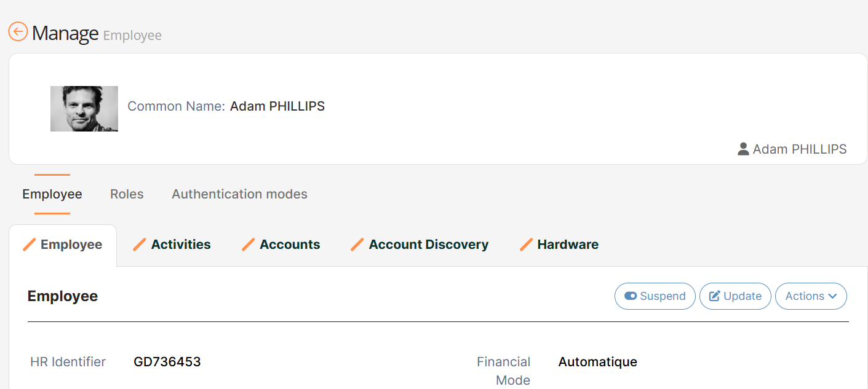This screenshot has height=389, width=868.
Task: Open the Actions dropdown menu
Action: (x=811, y=296)
